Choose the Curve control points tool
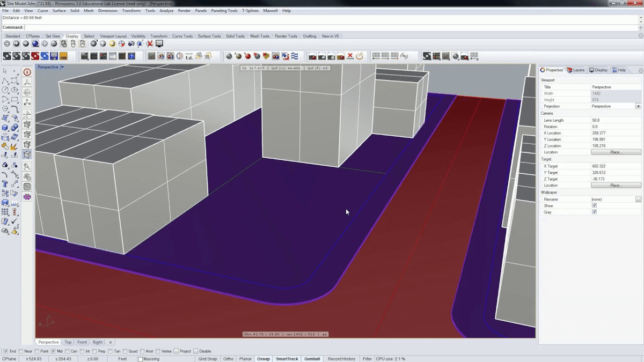 (14, 80)
